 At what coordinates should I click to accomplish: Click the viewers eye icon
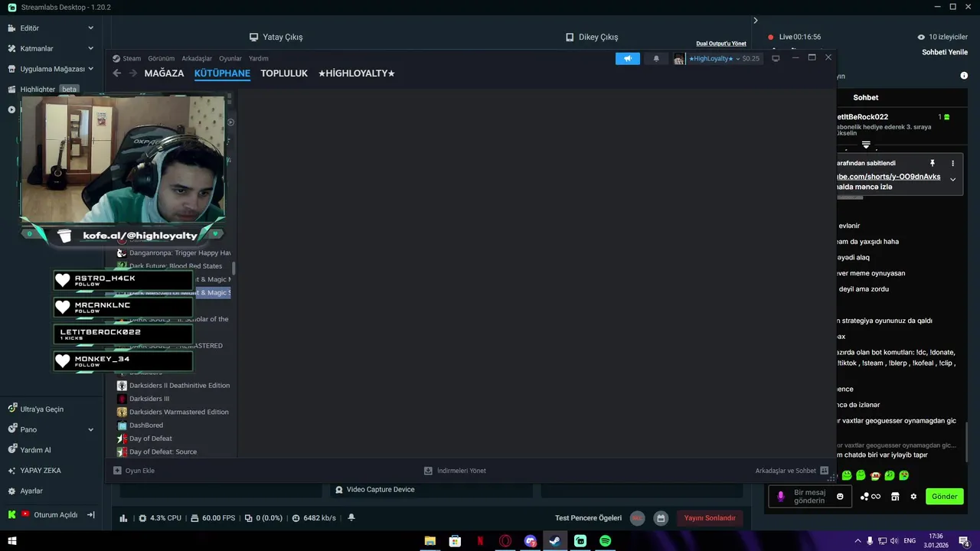point(921,37)
